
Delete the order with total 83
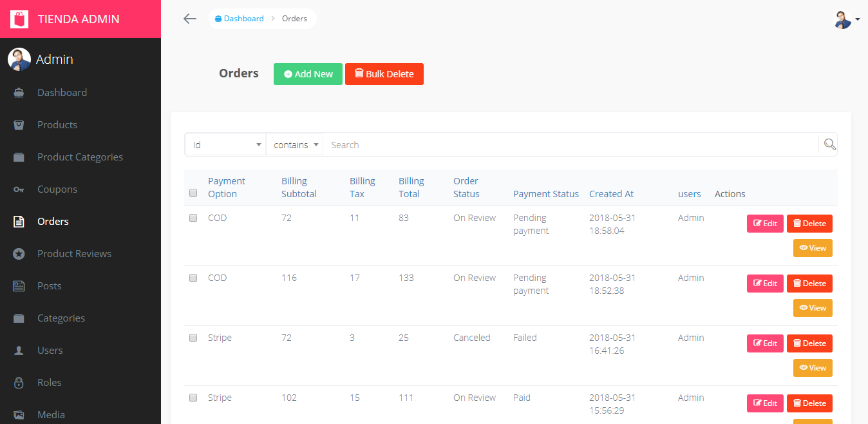[x=809, y=224]
